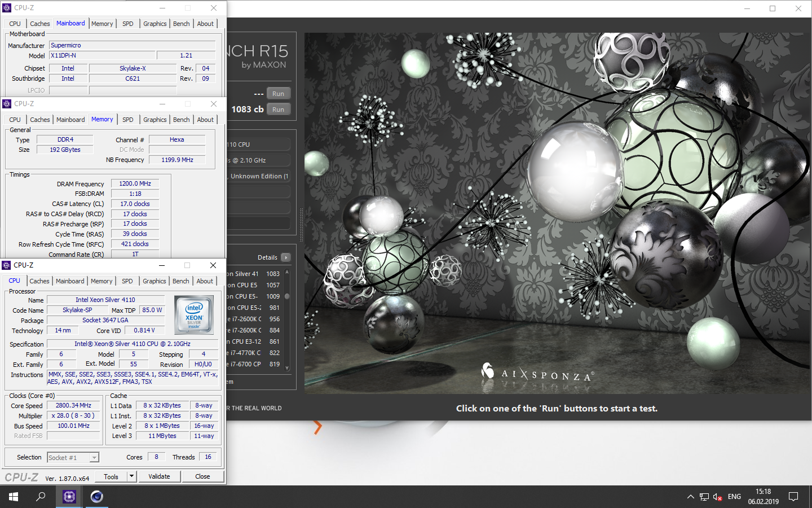
Task: Switch to Graphics tab in front CPU-Z
Action: coord(155,281)
